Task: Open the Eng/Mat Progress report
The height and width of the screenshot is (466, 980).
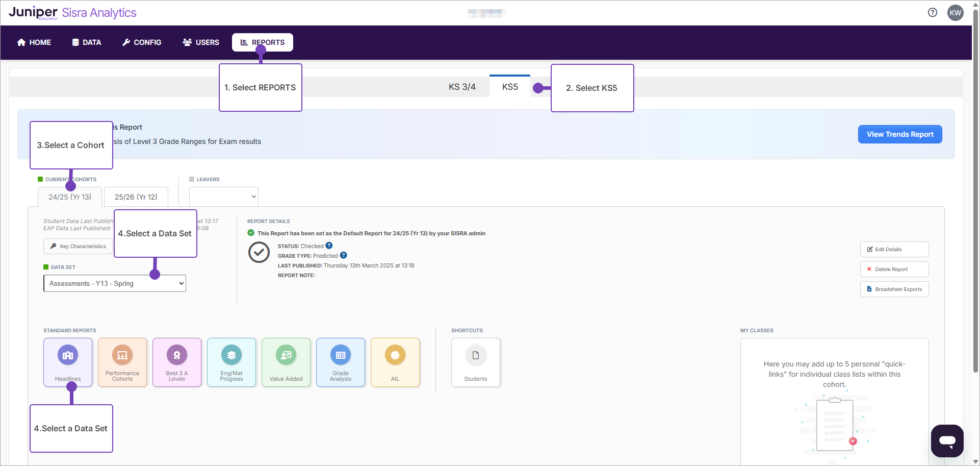Action: [231, 362]
